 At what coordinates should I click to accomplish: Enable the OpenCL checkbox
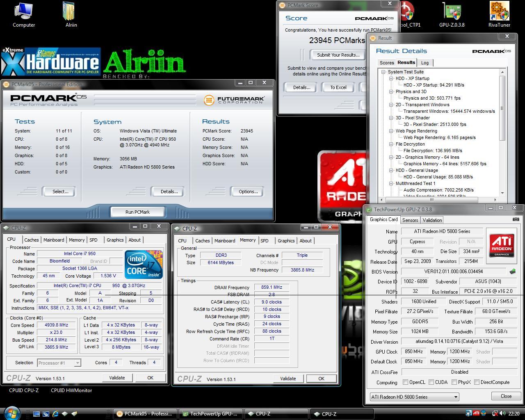[405, 382]
